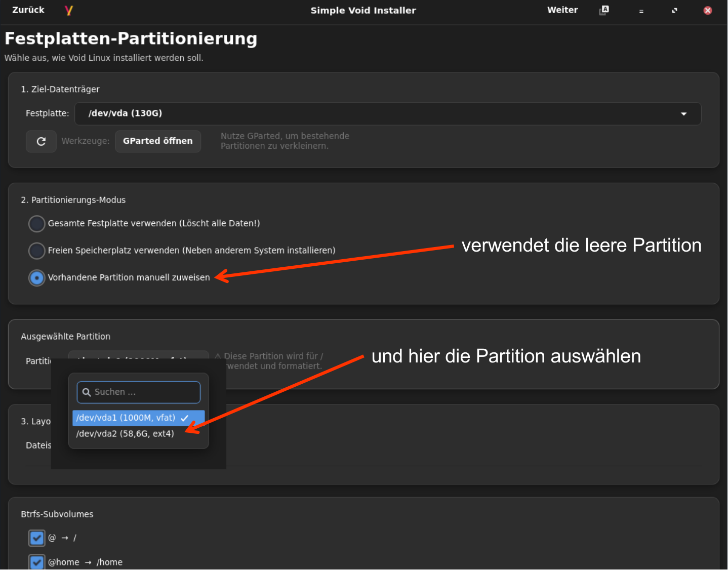Image resolution: width=728 pixels, height=570 pixels.
Task: Click into the 'Suchen ...' search field
Action: tap(144, 392)
